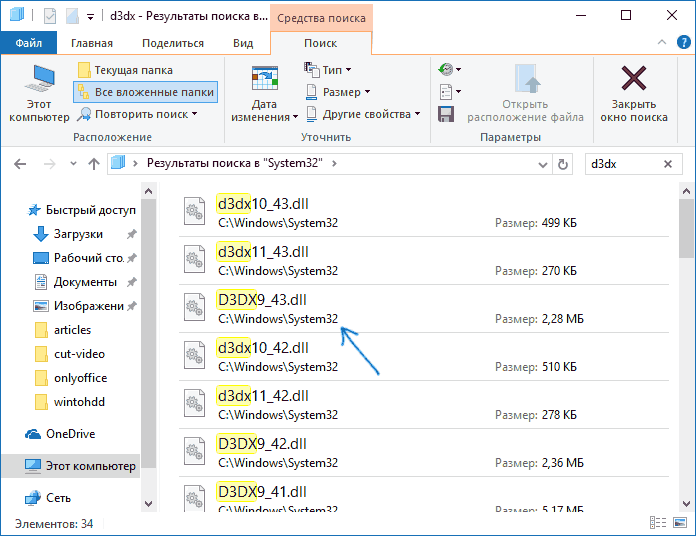The image size is (696, 536).
Task: Select d3dx11_42.dll file icon
Action: [194, 403]
